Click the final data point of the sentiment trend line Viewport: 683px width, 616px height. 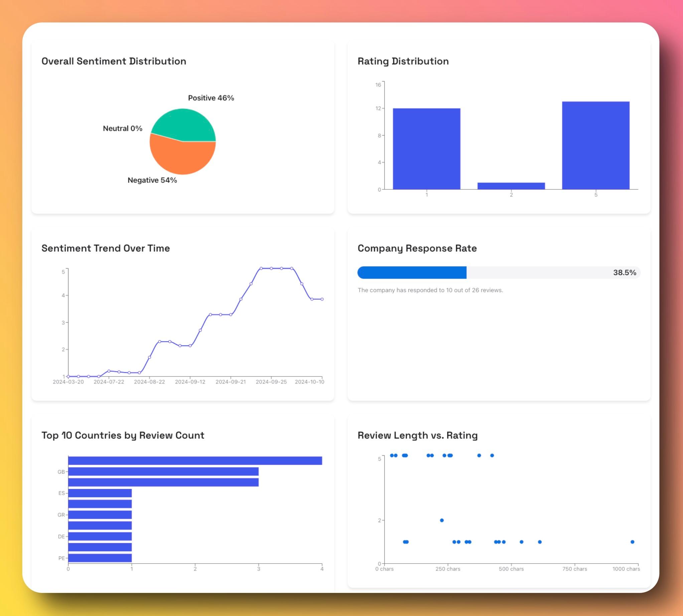click(322, 299)
